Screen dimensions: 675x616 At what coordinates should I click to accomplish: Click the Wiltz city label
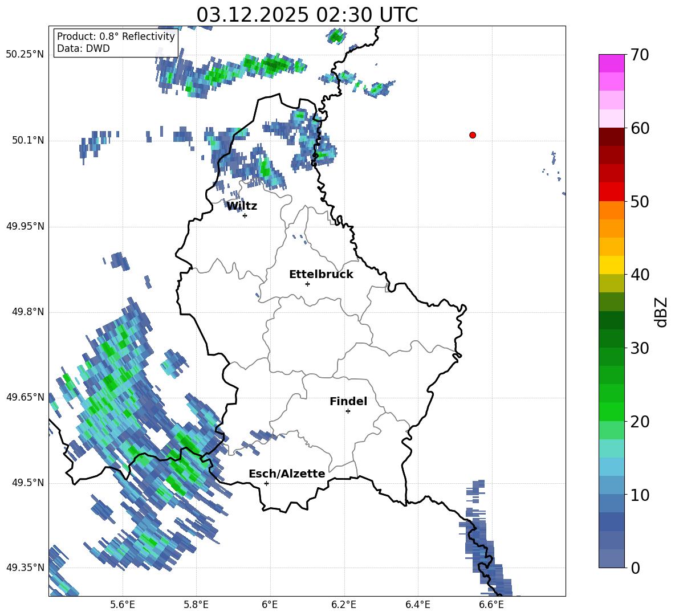pos(242,206)
